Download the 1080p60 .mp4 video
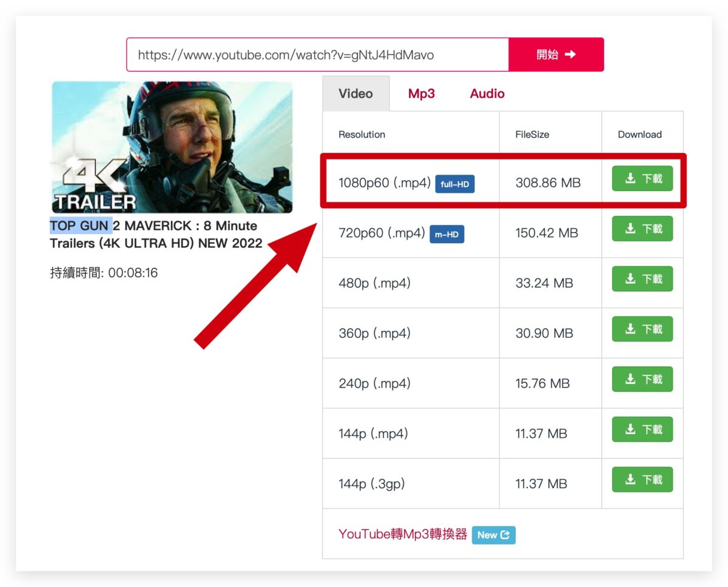728x587 pixels. pyautogui.click(x=642, y=178)
